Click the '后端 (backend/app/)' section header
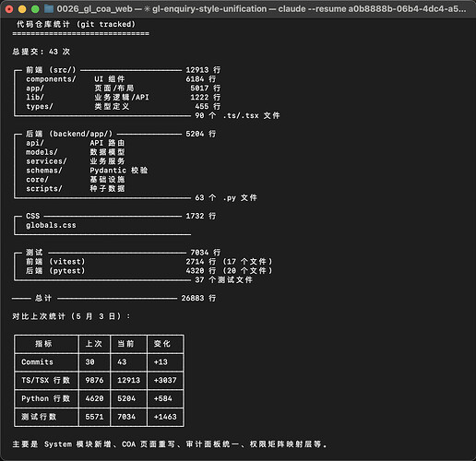476x461 pixels. [69, 134]
